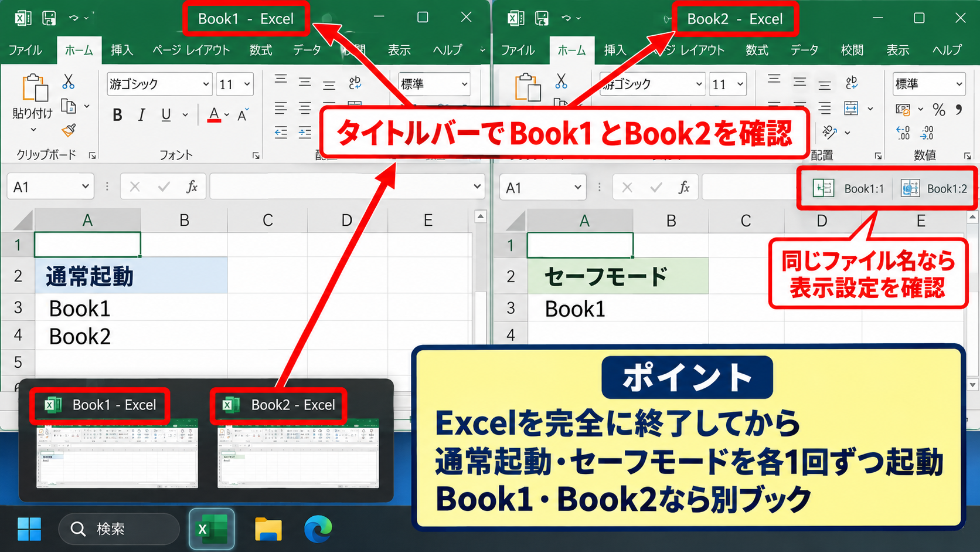Image resolution: width=980 pixels, height=552 pixels.
Task: Toggle Underline in Book1 window
Action: tap(166, 115)
